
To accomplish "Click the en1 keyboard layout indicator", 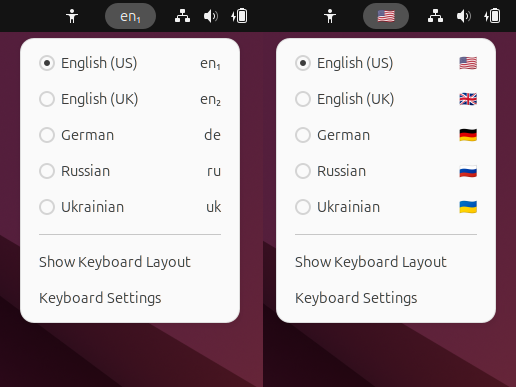I will (130, 16).
